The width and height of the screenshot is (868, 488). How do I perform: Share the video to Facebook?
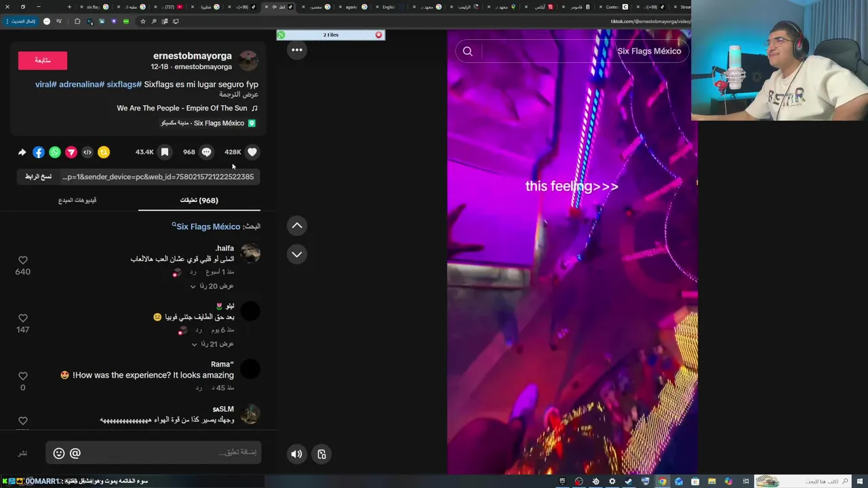(x=39, y=152)
